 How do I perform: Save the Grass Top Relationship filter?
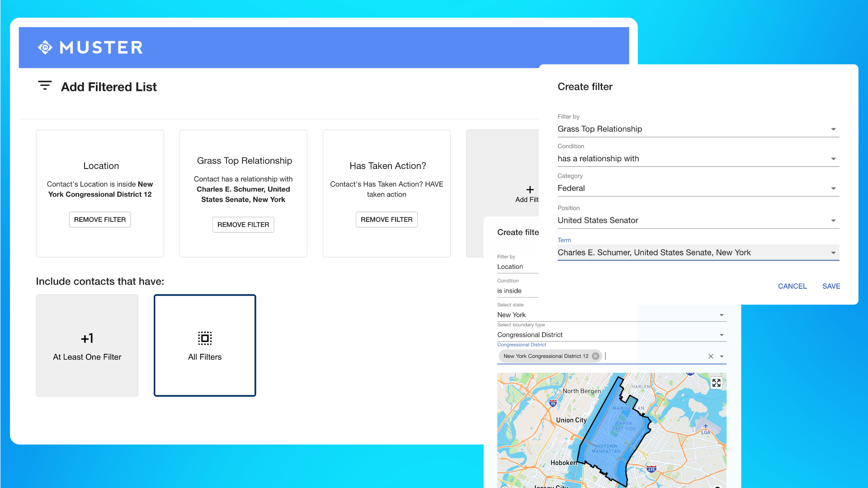click(831, 286)
